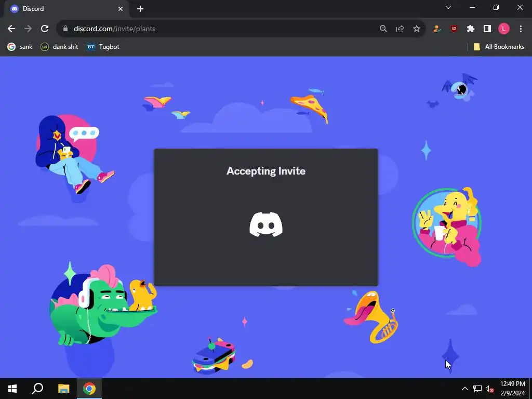This screenshot has height=399, width=532.
Task: Open the Extensions puzzle piece menu
Action: (471, 29)
